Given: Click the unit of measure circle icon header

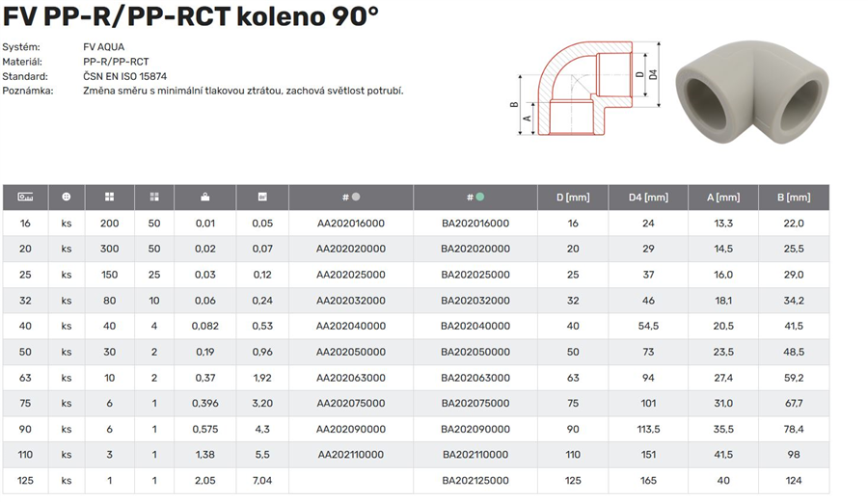Looking at the screenshot, I should 67,197.
